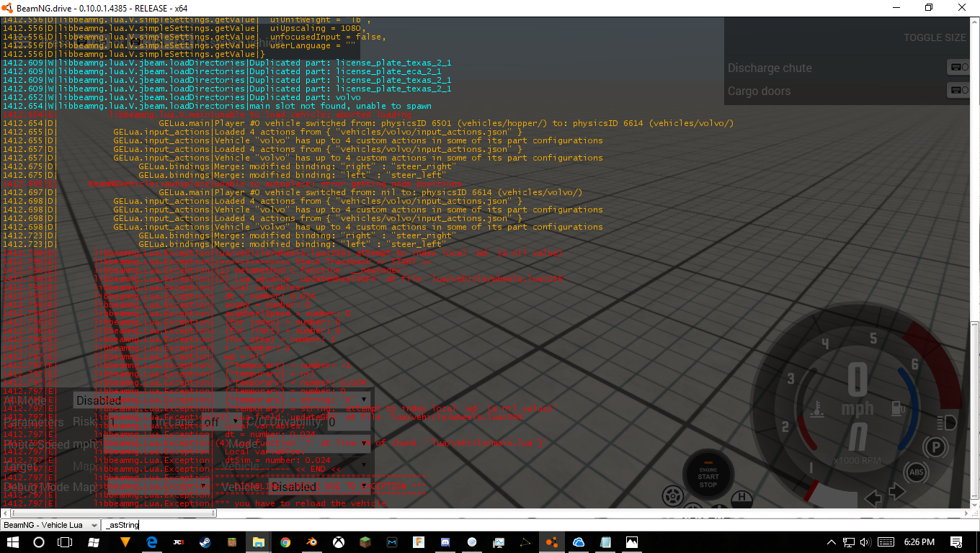The image size is (980, 553).
Task: Click the Cargo doors label
Action: pos(759,91)
